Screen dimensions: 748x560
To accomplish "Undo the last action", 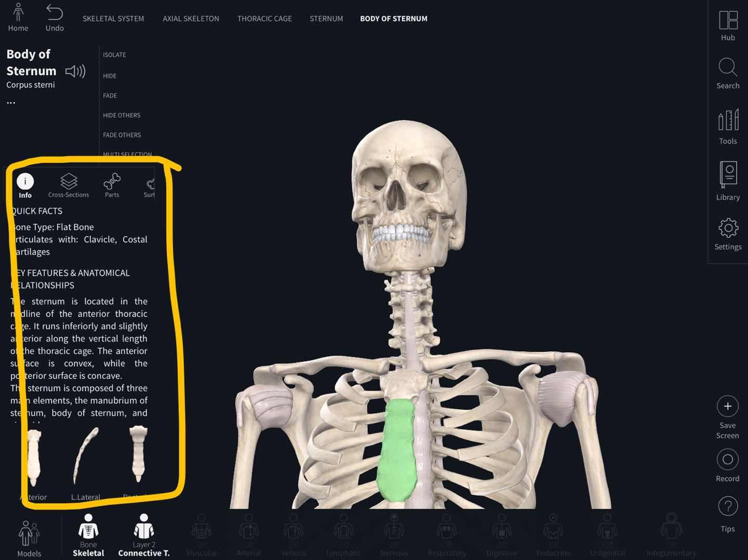I will (x=55, y=17).
